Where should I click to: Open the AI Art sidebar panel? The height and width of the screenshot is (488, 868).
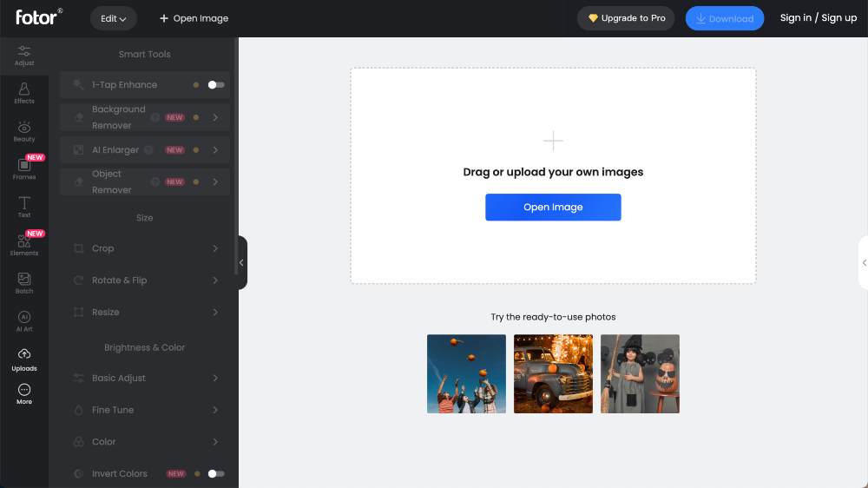(23, 320)
